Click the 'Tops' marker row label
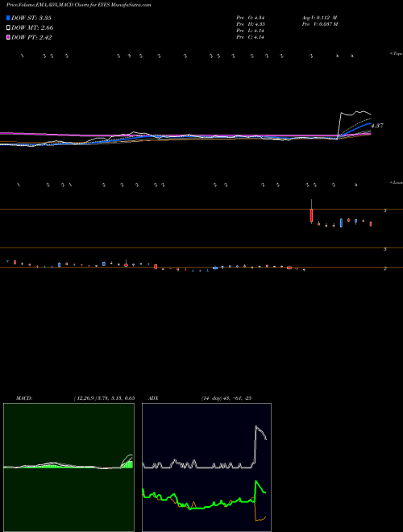 tap(397, 54)
